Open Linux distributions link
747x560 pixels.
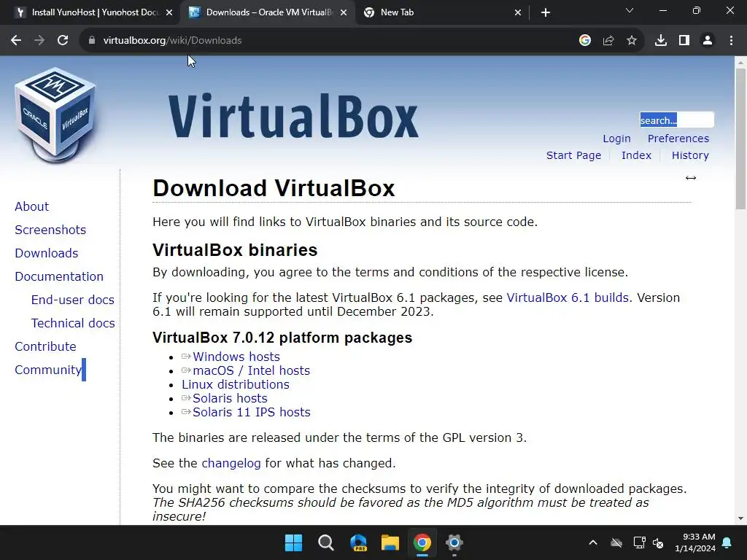[236, 384]
